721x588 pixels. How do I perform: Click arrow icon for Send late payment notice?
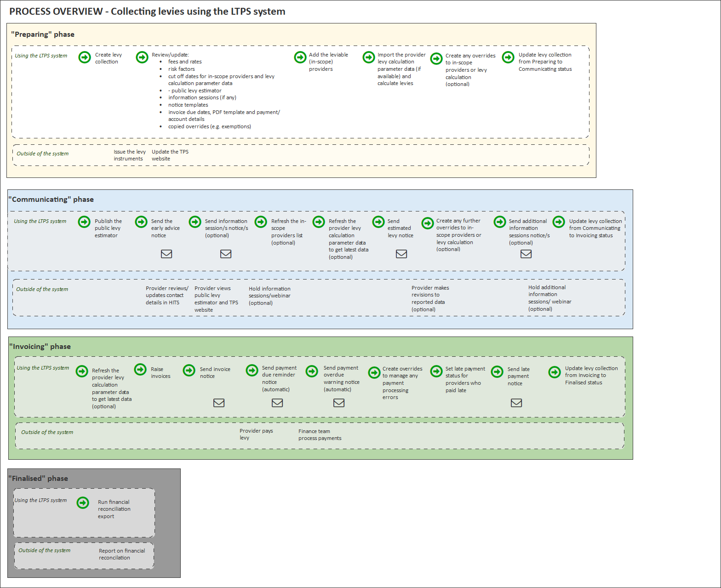pyautogui.click(x=497, y=371)
